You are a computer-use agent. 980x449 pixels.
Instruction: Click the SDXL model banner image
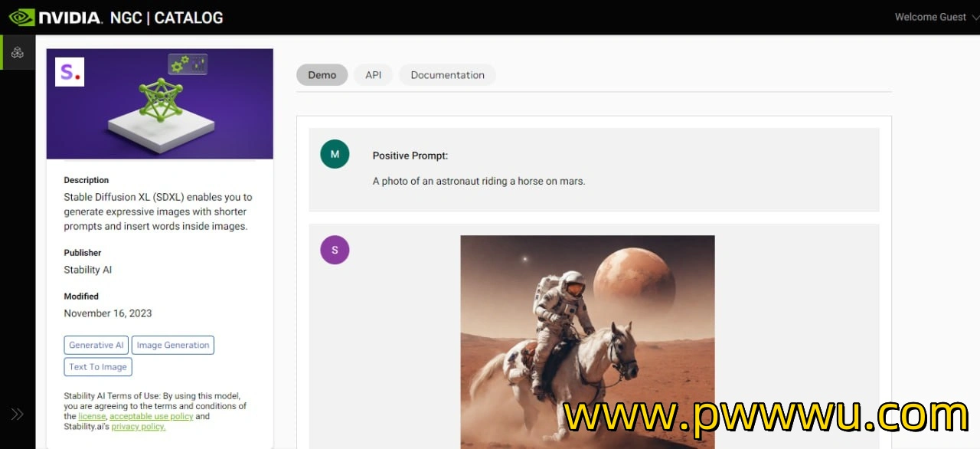tap(160, 104)
